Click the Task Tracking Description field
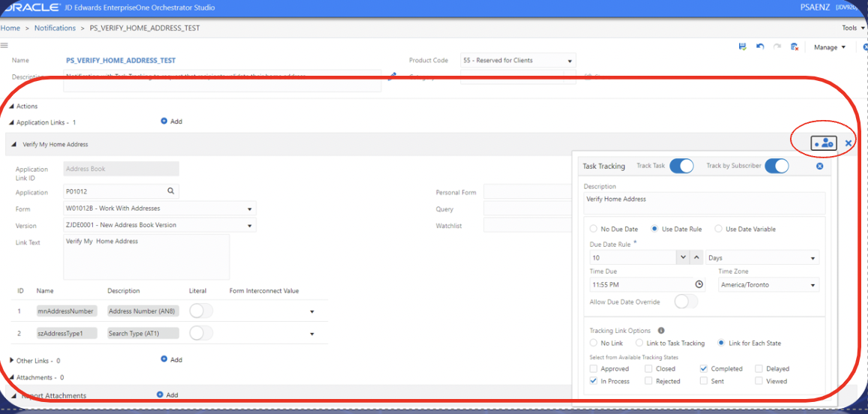The width and height of the screenshot is (868, 414). tap(704, 202)
